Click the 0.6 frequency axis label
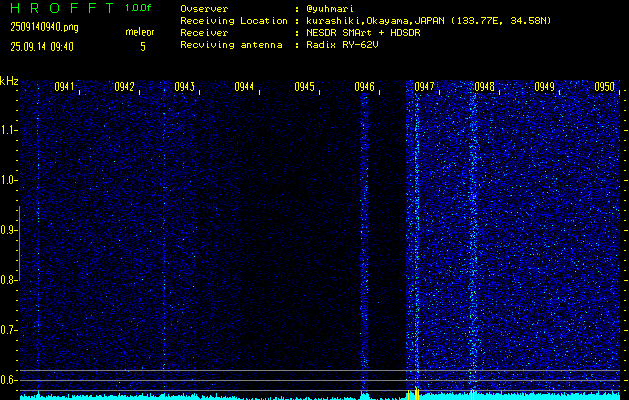 tap(8, 380)
